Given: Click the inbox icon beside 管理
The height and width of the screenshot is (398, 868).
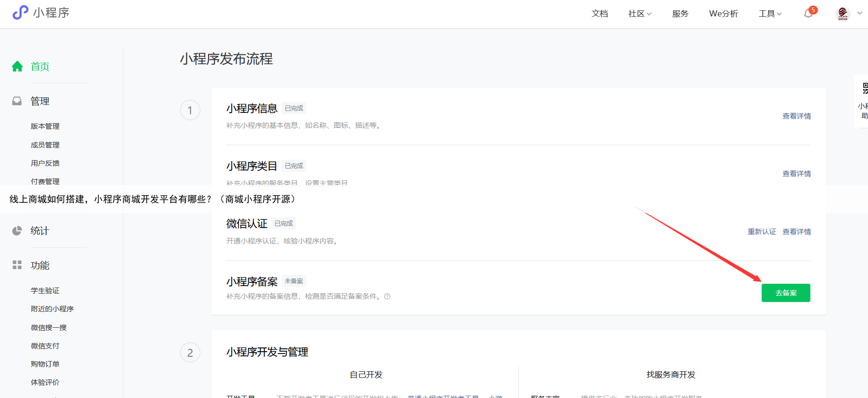Looking at the screenshot, I should click(17, 101).
